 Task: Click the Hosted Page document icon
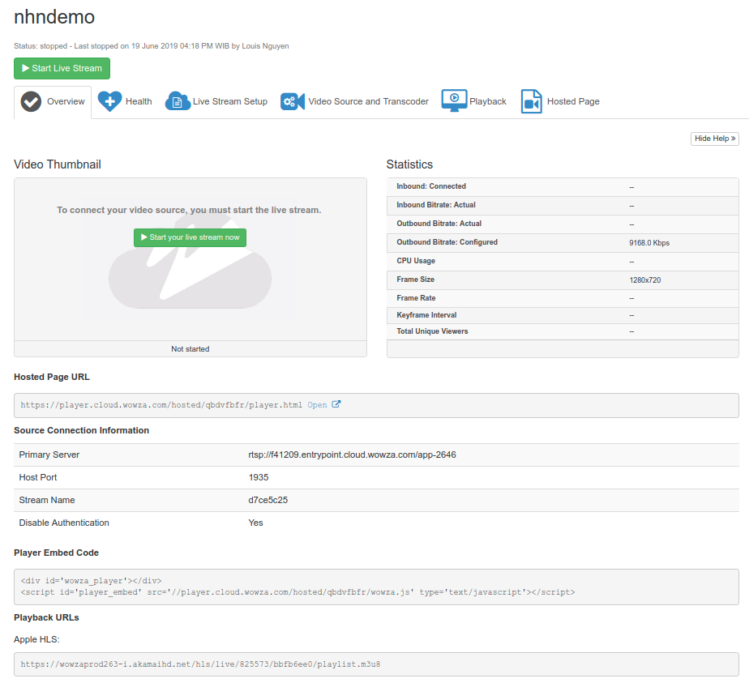click(531, 101)
